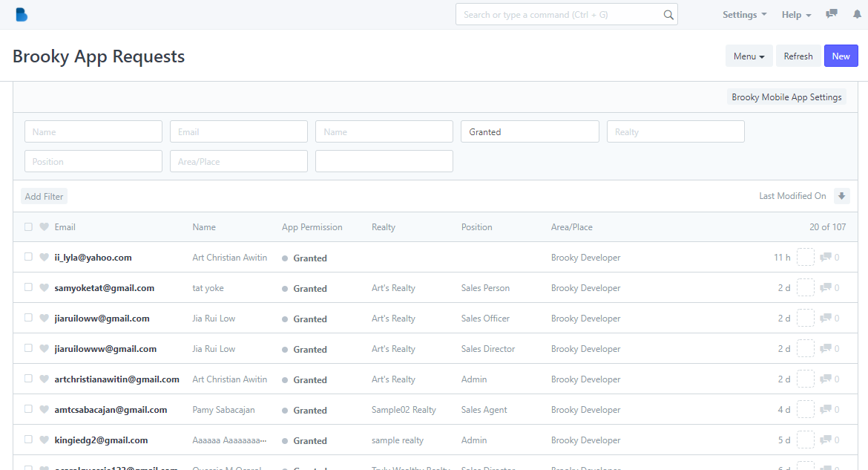Focus the global search command box
868x470 pixels.
point(566,15)
